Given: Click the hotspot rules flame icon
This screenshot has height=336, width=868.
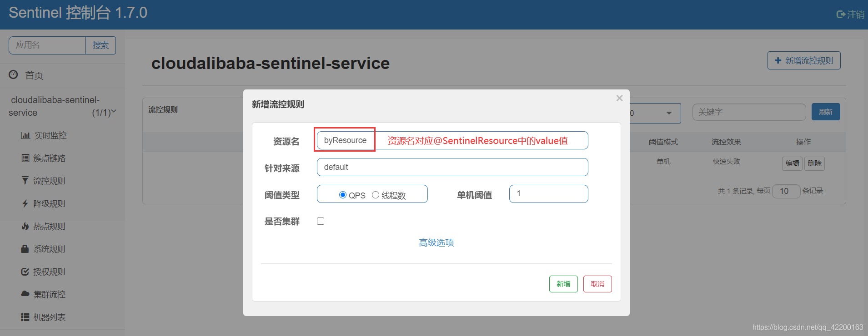Looking at the screenshot, I should coord(25,226).
